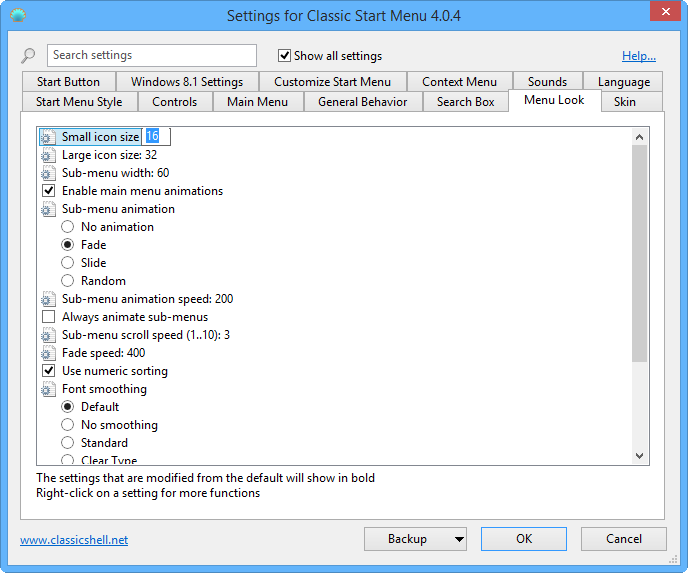Select Standard font smoothing
688x573 pixels.
tap(67, 443)
